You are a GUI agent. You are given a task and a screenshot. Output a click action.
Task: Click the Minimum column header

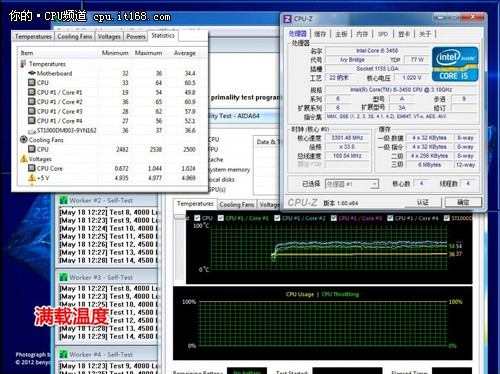[115, 53]
